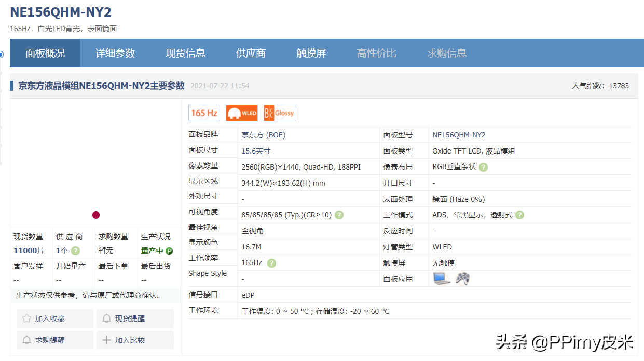Switch to the 触摸屏 tab
Screen dimensions: 644x361
[x=311, y=53]
